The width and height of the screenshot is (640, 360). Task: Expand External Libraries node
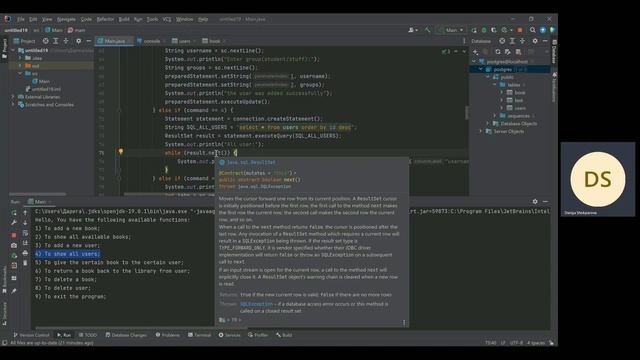[13, 97]
